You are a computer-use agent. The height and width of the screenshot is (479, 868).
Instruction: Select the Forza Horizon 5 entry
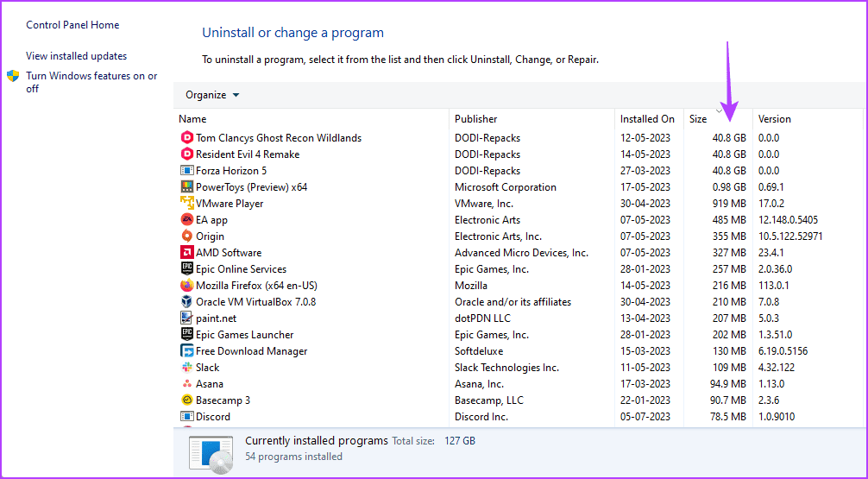tap(231, 171)
